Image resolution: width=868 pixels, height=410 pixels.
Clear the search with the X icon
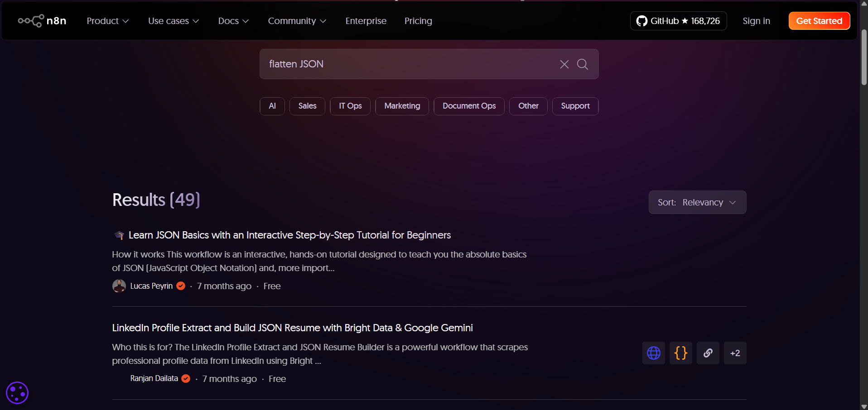(x=564, y=64)
